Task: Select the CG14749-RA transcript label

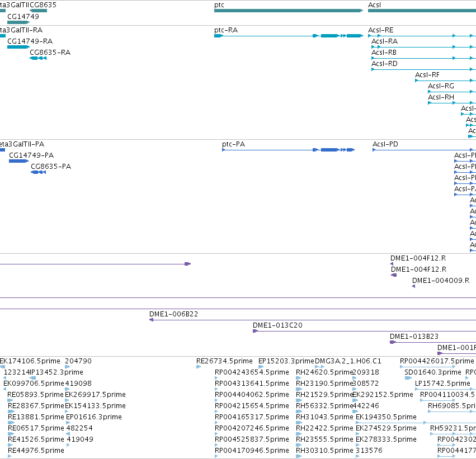Action: (30, 41)
